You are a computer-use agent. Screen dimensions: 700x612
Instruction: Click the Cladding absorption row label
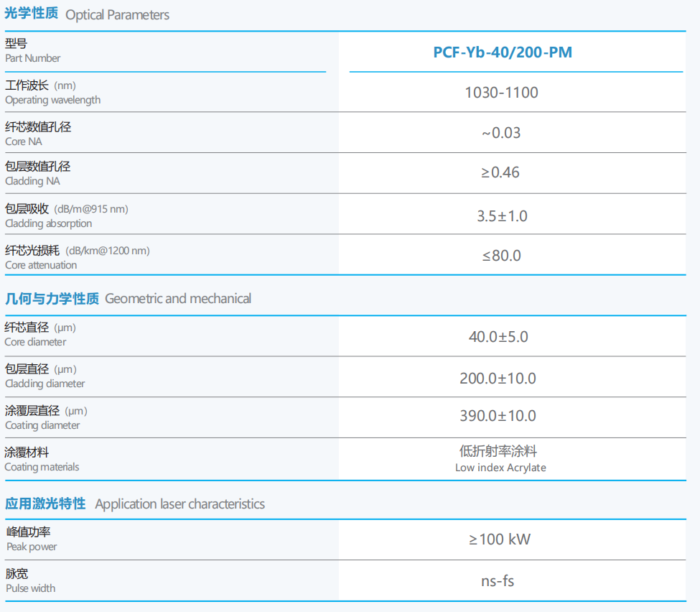48,223
